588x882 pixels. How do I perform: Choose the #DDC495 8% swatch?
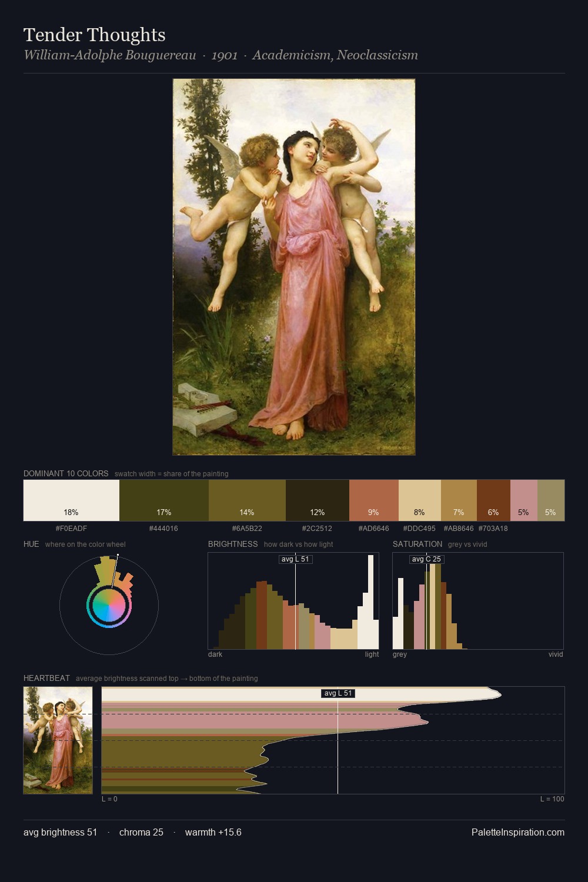420,500
